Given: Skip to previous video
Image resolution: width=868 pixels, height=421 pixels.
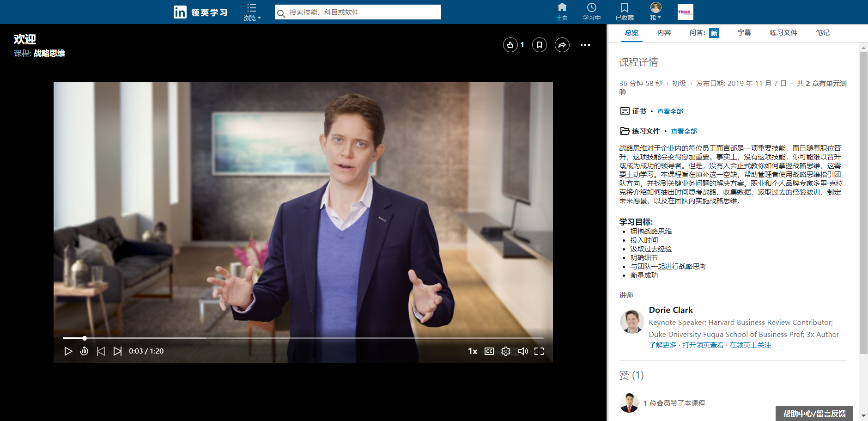Looking at the screenshot, I should coord(101,351).
